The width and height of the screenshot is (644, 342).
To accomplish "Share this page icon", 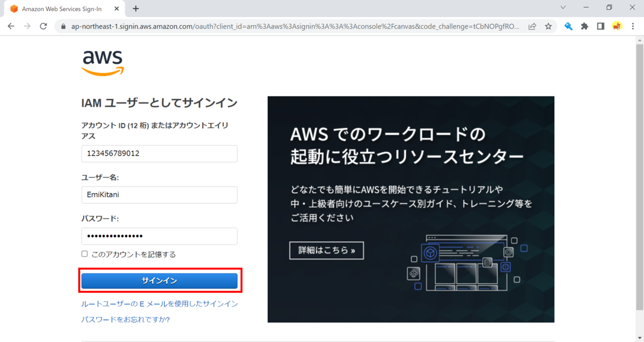I will (x=532, y=26).
